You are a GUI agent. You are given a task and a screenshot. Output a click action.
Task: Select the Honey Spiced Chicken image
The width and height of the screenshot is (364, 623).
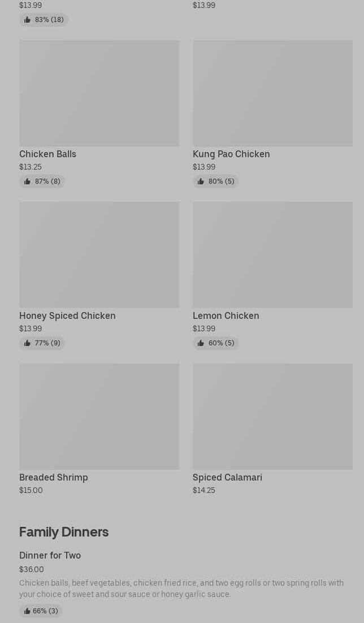click(x=99, y=255)
